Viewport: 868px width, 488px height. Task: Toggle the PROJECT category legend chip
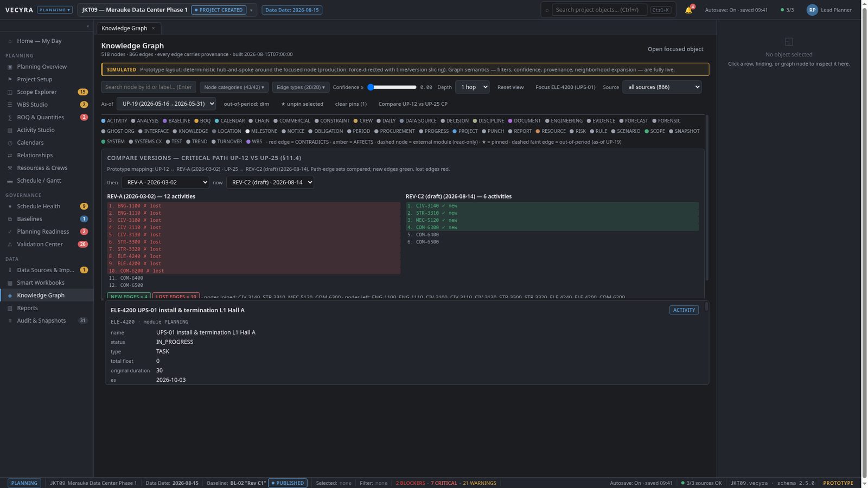pos(465,131)
